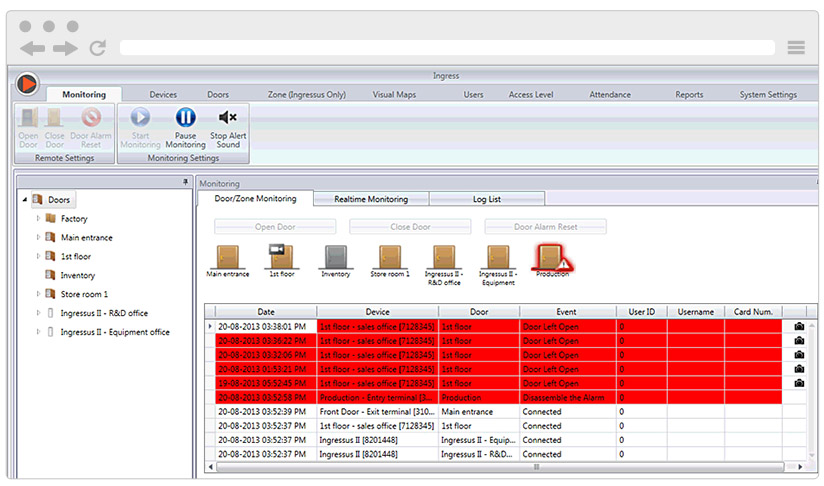824x486 pixels.
Task: Select the Main entrance door icon
Action: [x=228, y=257]
